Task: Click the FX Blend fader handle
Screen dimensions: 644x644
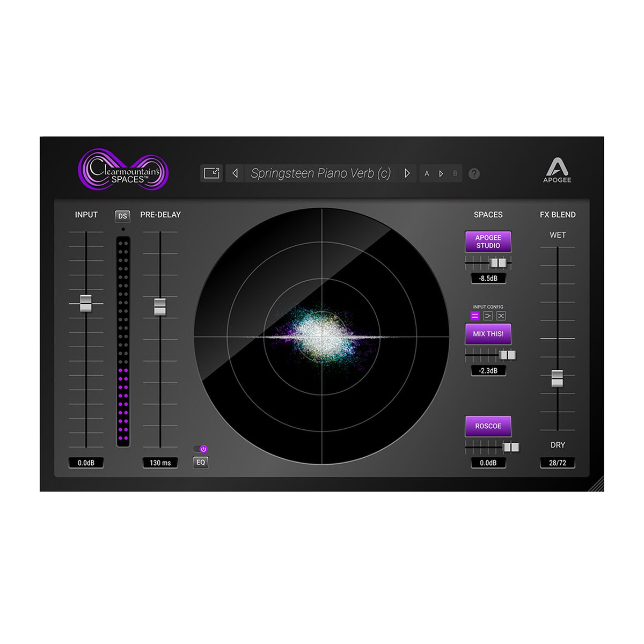Action: click(x=557, y=378)
